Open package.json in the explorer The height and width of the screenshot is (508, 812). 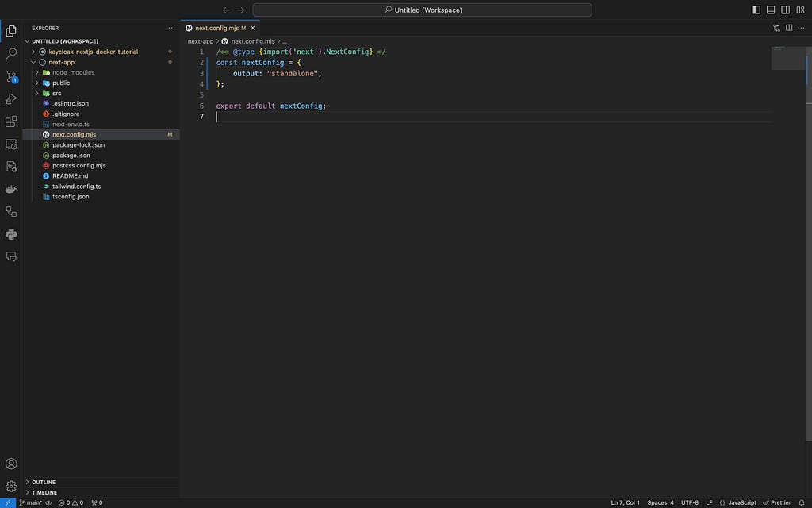pyautogui.click(x=101, y=156)
